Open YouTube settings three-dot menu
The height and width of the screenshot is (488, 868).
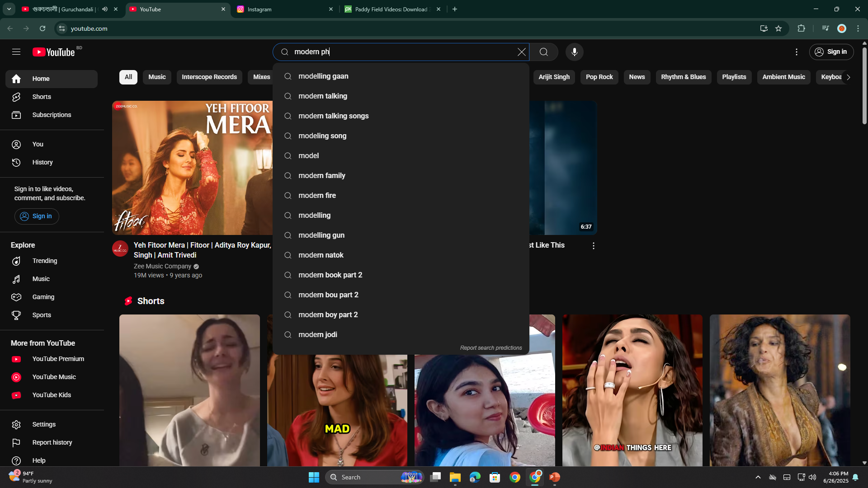pyautogui.click(x=797, y=52)
